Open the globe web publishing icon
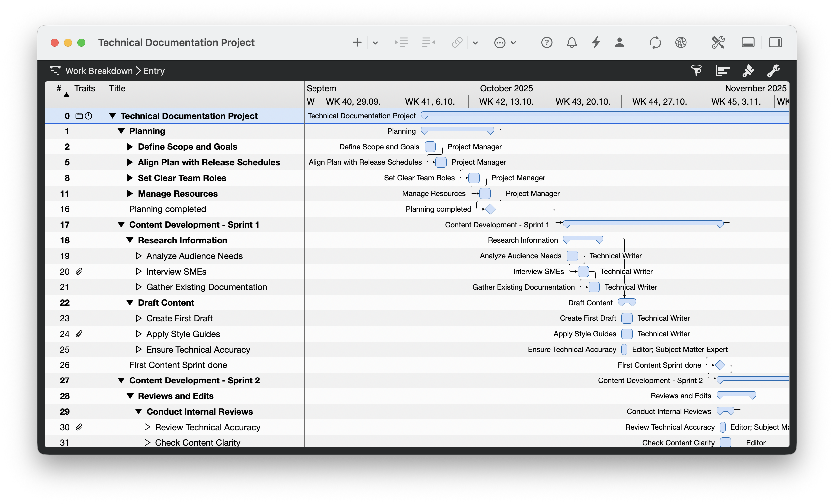This screenshot has width=834, height=504. click(681, 42)
